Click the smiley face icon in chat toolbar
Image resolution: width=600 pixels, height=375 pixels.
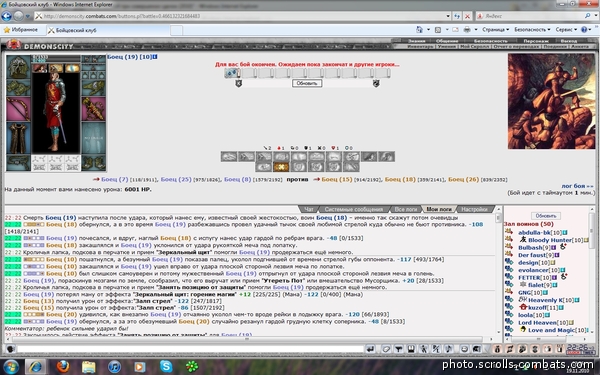pyautogui.click(x=464, y=349)
